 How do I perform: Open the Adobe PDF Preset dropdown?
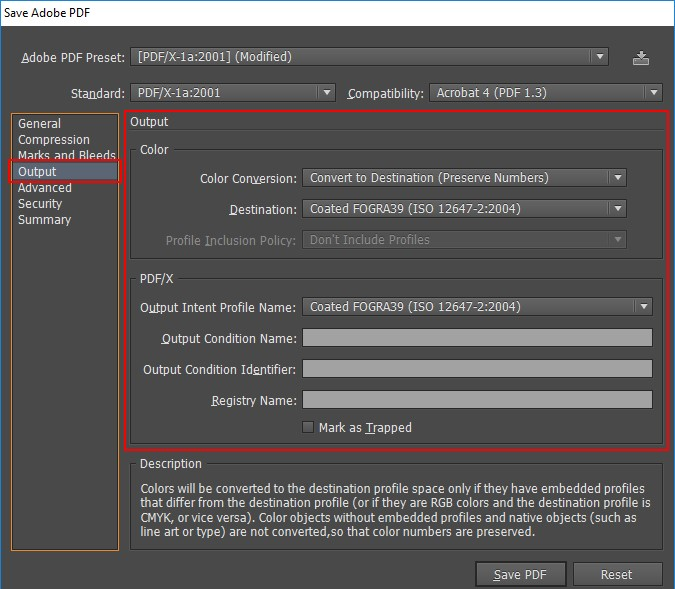370,57
